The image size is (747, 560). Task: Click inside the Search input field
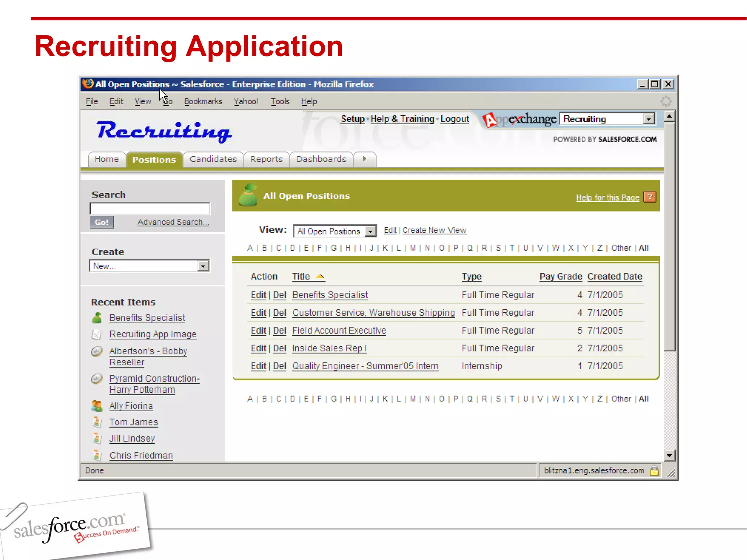coord(150,209)
